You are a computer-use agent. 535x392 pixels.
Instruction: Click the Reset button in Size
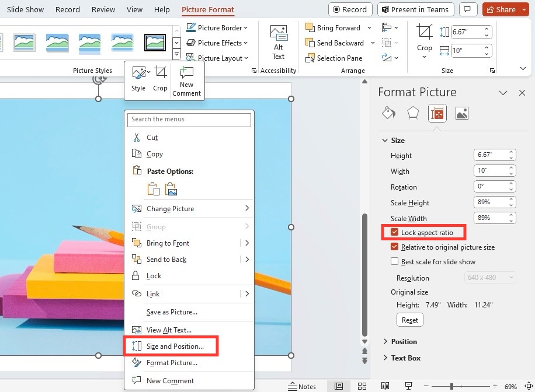(410, 320)
